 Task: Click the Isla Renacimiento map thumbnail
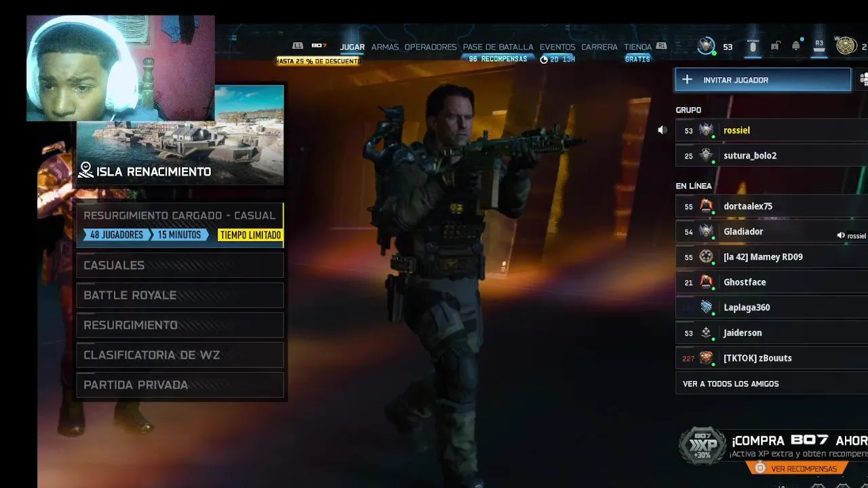click(180, 135)
